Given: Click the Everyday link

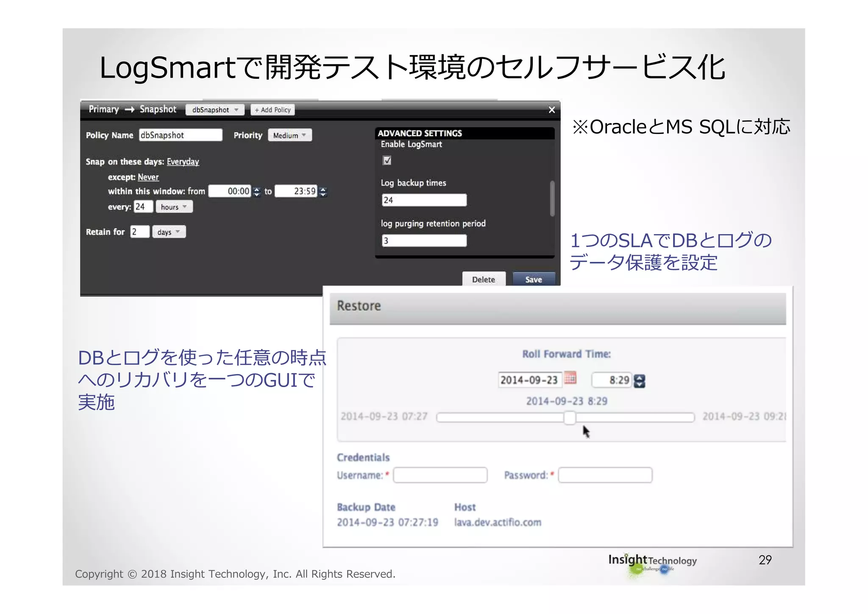Looking at the screenshot, I should point(183,162).
